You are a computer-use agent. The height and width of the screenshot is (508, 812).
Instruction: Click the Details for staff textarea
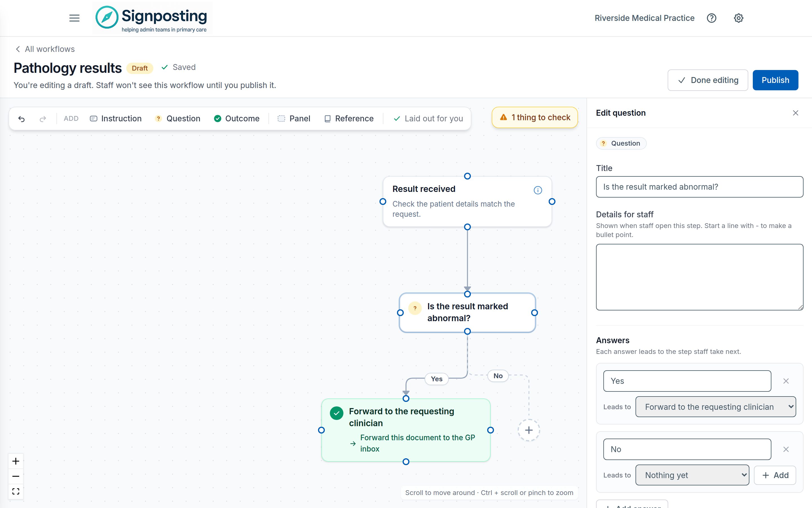[x=699, y=277]
